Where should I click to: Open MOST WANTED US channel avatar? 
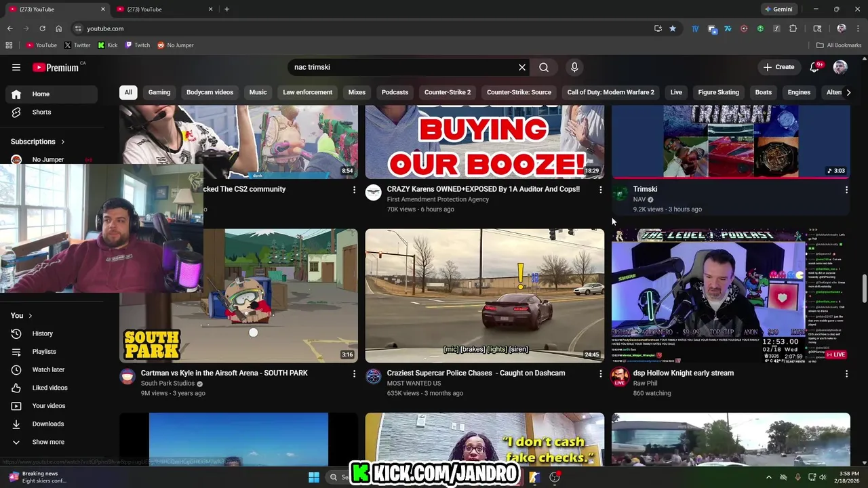tap(374, 377)
